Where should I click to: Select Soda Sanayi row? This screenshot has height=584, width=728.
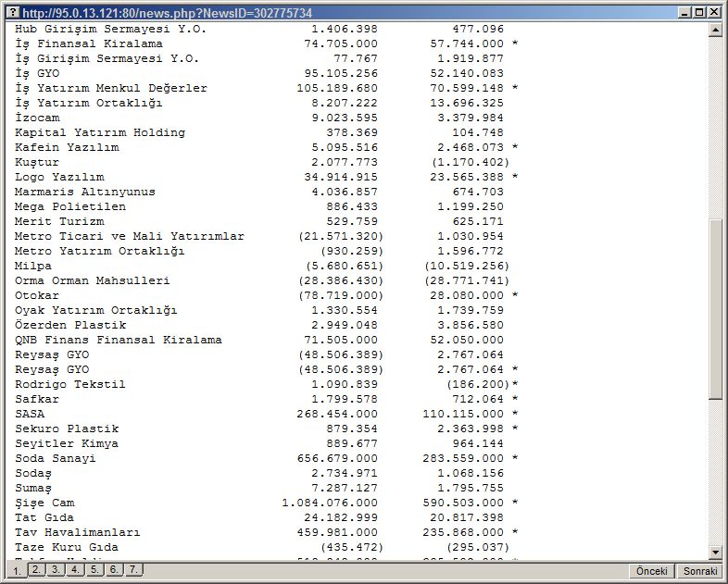pos(266,458)
